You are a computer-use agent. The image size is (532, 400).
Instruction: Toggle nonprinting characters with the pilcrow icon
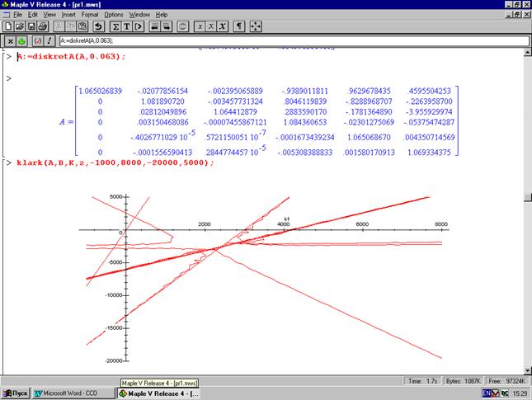(x=240, y=26)
